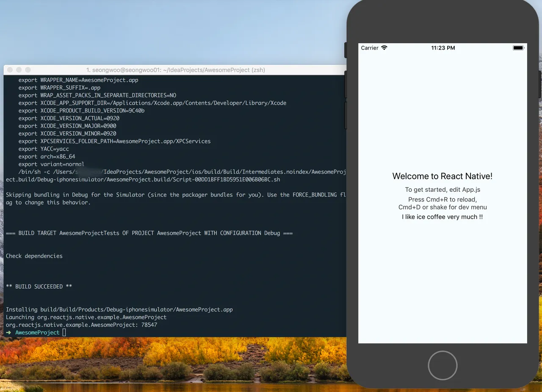Screen dimensions: 542x392
Task: Click 'I like ice coffee very much !!' text
Action: [442, 217]
